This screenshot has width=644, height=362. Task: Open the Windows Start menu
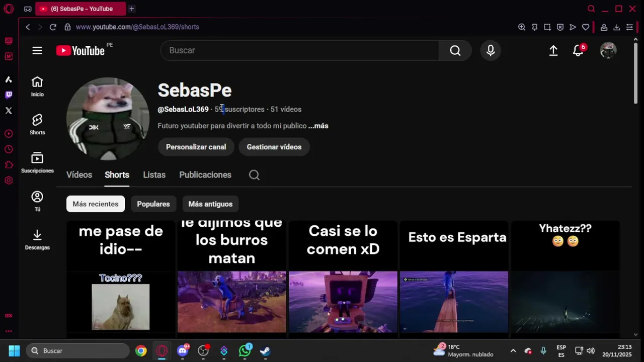tap(14, 350)
